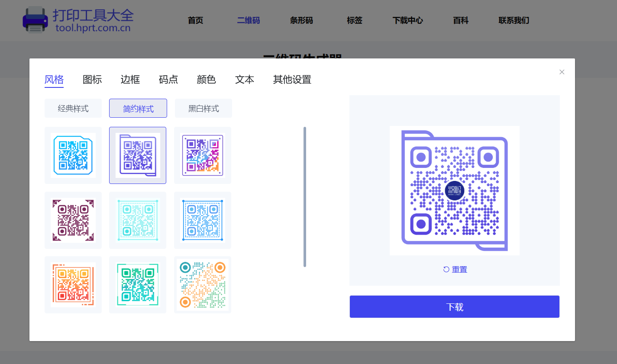Viewport: 617px width, 364px height.
Task: Select the 经典样式 style category
Action: pyautogui.click(x=73, y=108)
